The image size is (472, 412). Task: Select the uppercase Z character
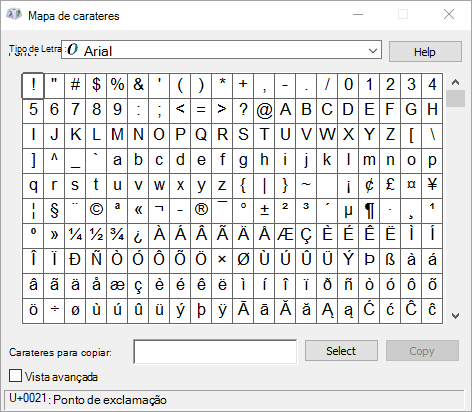pos(390,136)
